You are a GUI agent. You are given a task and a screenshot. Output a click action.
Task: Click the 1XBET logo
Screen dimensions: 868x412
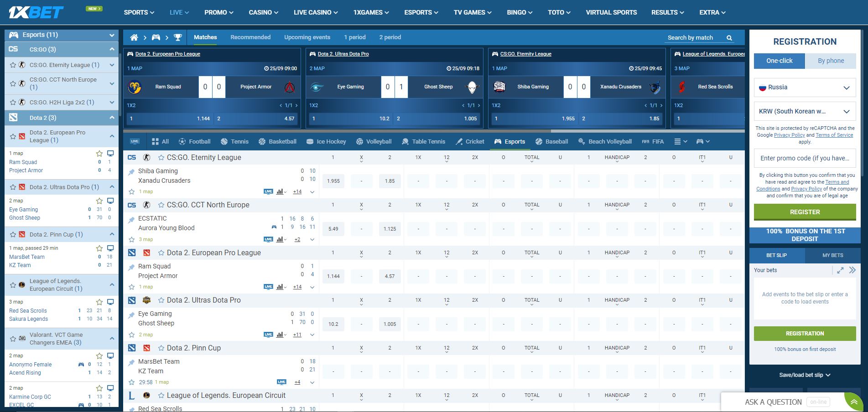[x=37, y=12]
